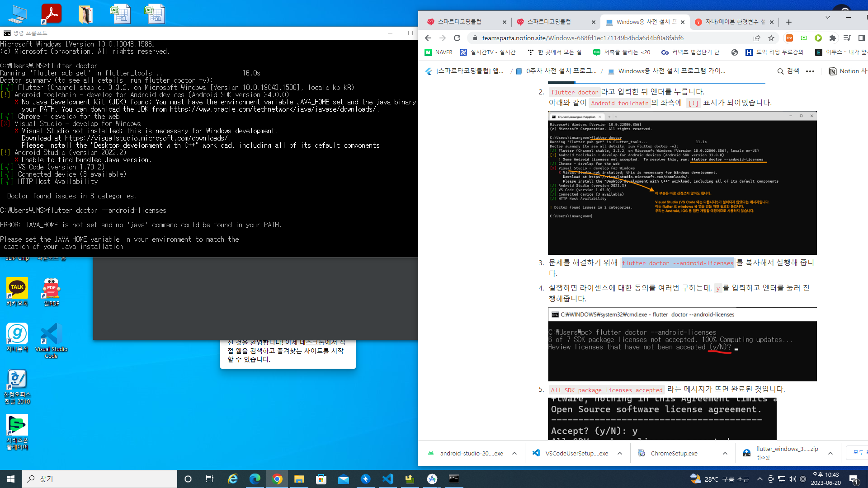Open Notion page search (검색)
The width and height of the screenshot is (868, 488).
point(788,71)
